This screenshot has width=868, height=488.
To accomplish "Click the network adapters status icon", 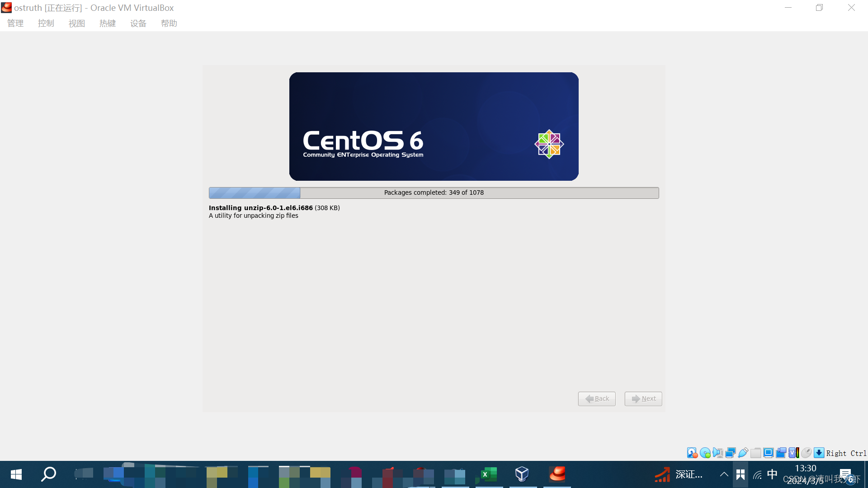I will (x=730, y=453).
